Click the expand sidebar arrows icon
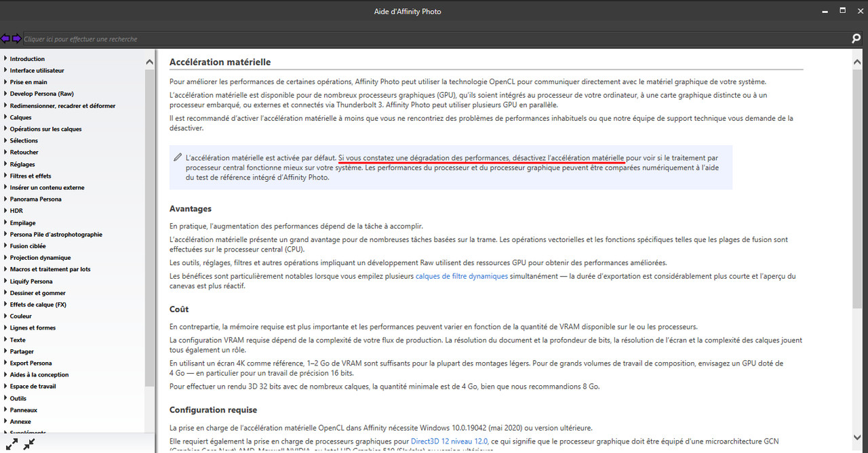Viewport: 868px width, 453px height. click(12, 444)
